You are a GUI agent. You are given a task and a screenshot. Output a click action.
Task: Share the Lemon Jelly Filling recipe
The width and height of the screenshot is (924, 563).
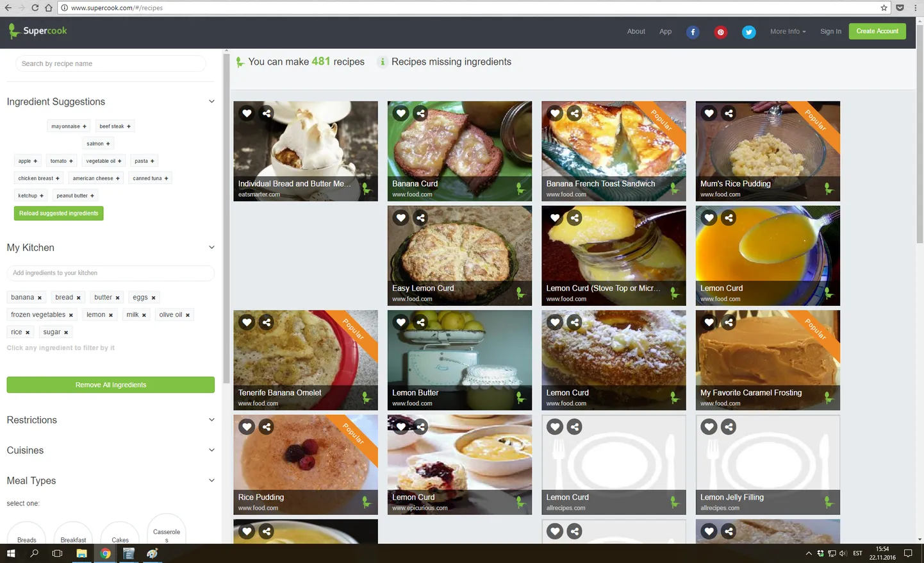(x=729, y=427)
